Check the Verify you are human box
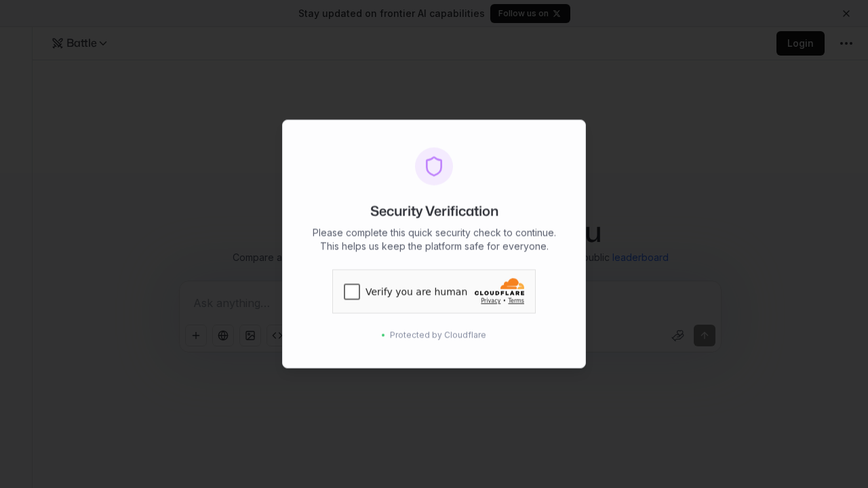Image resolution: width=868 pixels, height=488 pixels. pyautogui.click(x=352, y=291)
